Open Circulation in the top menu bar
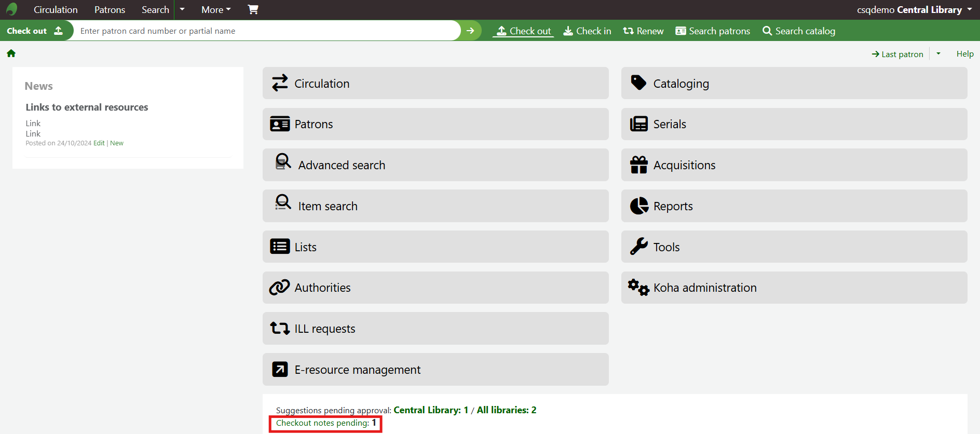Image resolution: width=980 pixels, height=434 pixels. click(56, 9)
